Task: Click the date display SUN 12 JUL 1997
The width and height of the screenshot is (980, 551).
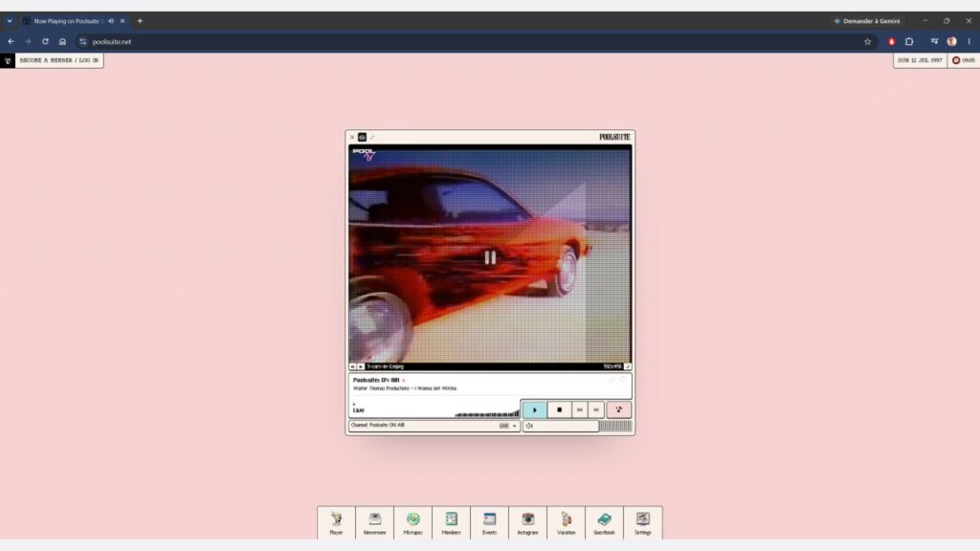Action: pyautogui.click(x=920, y=60)
